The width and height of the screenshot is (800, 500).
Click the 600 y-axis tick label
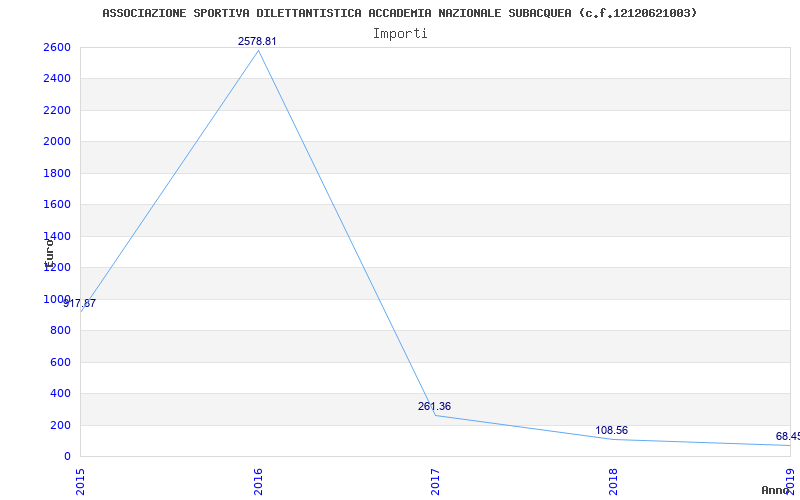[60, 362]
